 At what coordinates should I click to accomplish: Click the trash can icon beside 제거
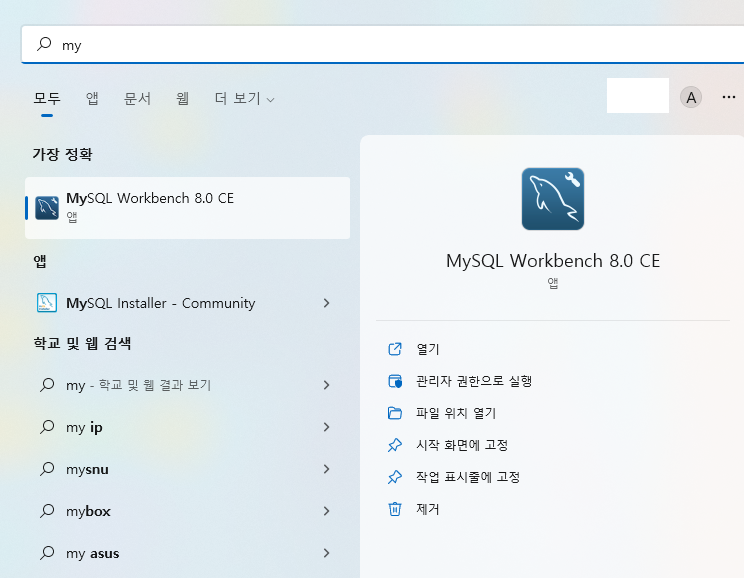tap(395, 509)
